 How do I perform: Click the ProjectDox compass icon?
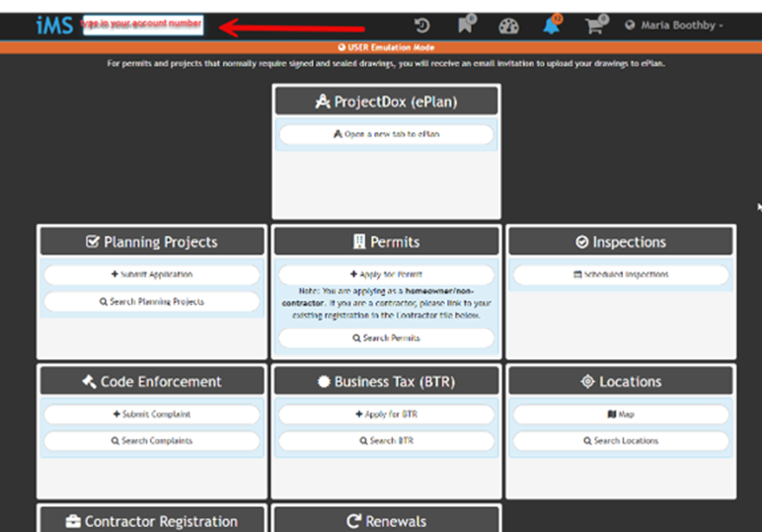(x=322, y=102)
